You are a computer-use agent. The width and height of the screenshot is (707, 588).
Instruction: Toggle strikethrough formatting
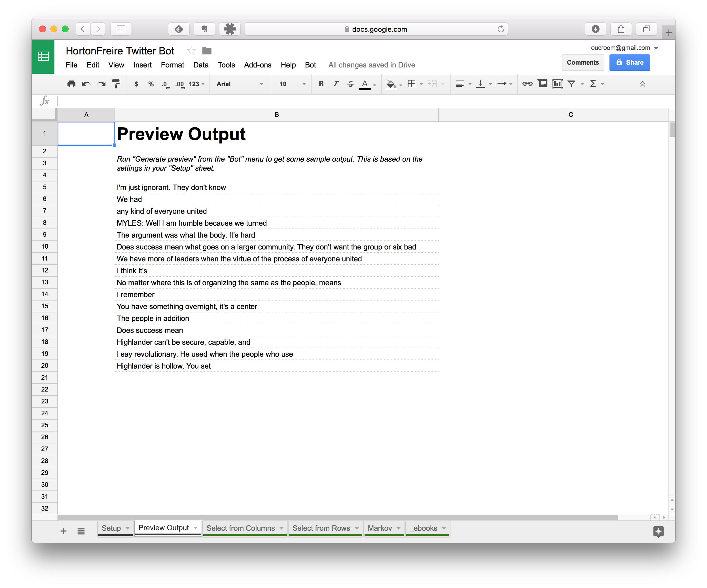tap(350, 84)
